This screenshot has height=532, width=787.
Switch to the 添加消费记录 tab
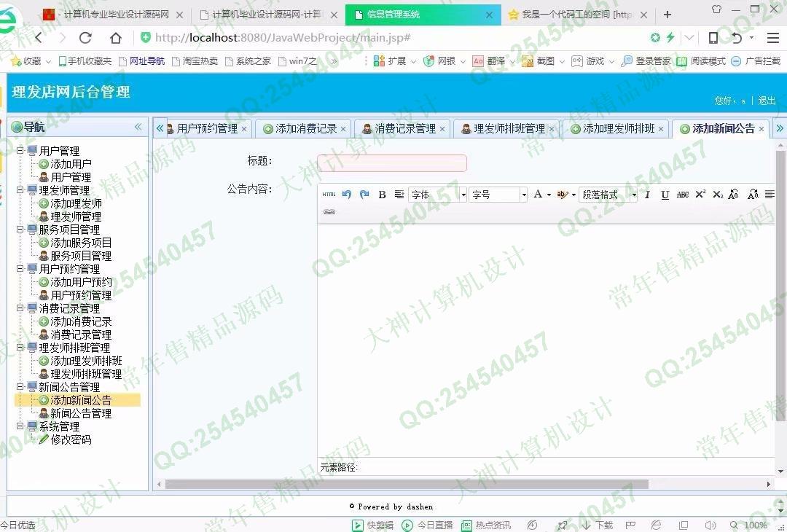click(305, 129)
